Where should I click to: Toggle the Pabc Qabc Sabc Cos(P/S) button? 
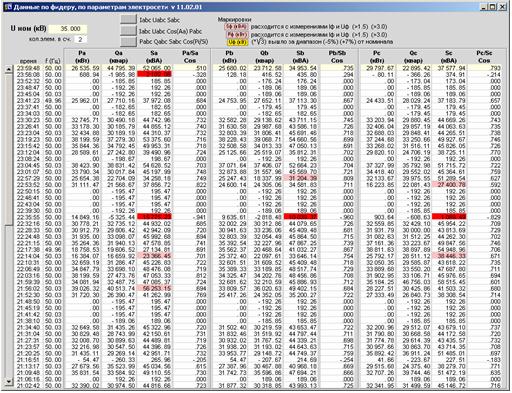pyautogui.click(x=128, y=41)
